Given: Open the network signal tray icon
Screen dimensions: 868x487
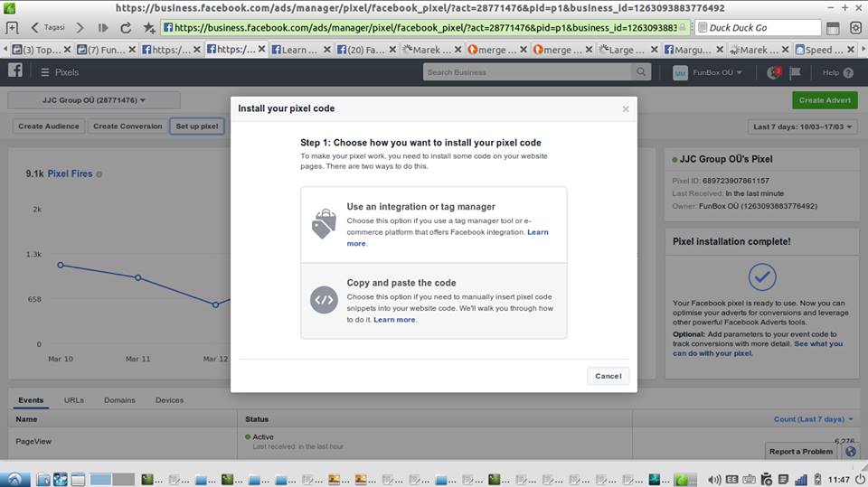Looking at the screenshot, I should pos(800,479).
